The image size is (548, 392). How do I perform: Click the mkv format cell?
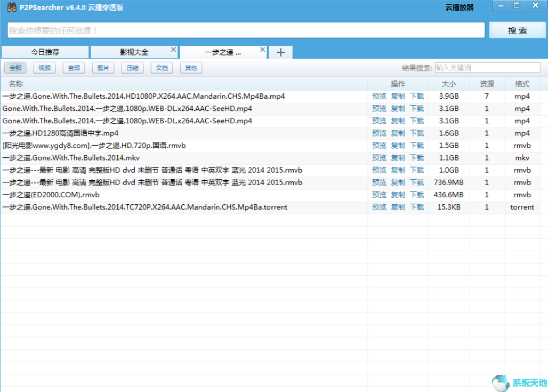(x=522, y=158)
